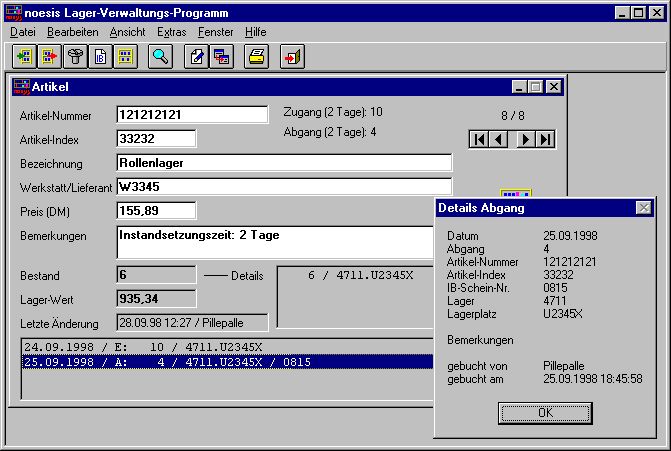Click the small colored icon above Details Abgang
671x451 pixels.
click(516, 193)
